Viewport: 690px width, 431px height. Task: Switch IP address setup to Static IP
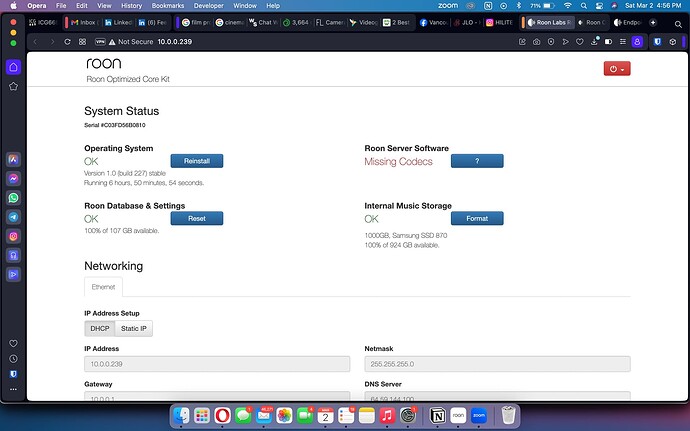coord(134,328)
